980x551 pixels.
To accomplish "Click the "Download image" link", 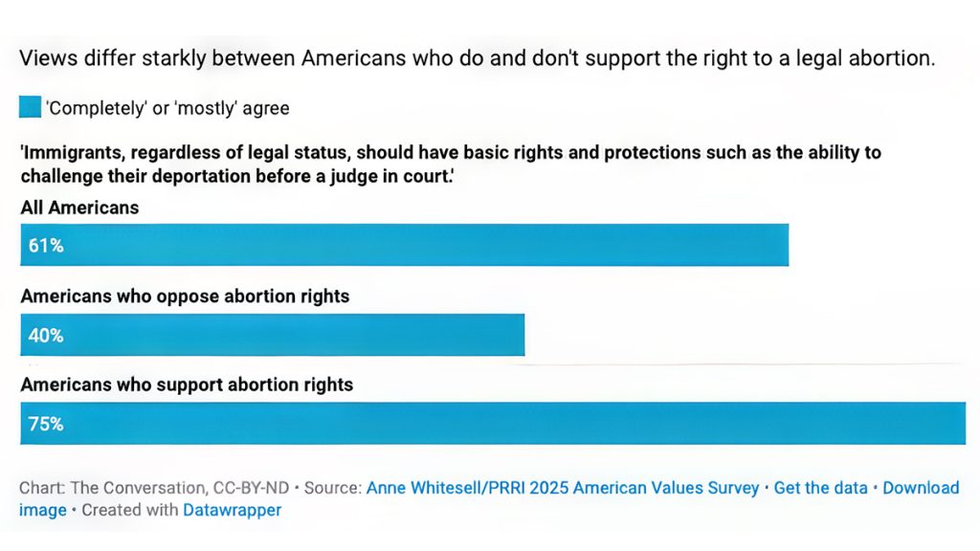I will [x=919, y=488].
